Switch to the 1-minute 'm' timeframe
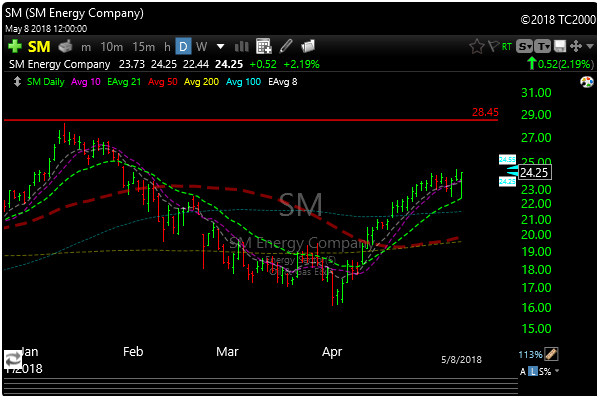The height and width of the screenshot is (396, 597). [86, 47]
